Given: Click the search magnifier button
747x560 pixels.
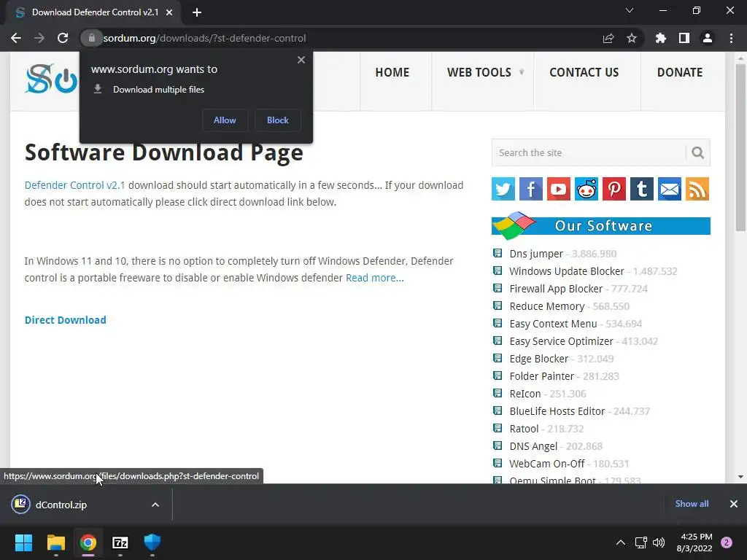Looking at the screenshot, I should point(698,153).
